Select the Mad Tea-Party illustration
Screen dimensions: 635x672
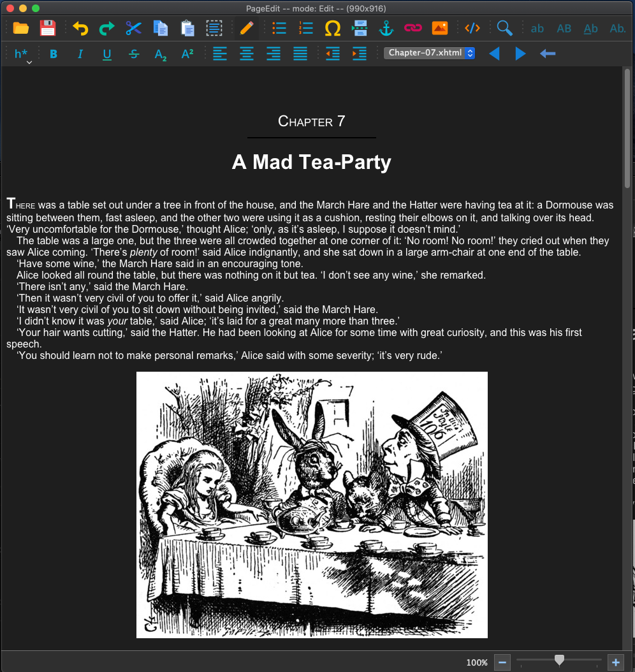pos(312,505)
